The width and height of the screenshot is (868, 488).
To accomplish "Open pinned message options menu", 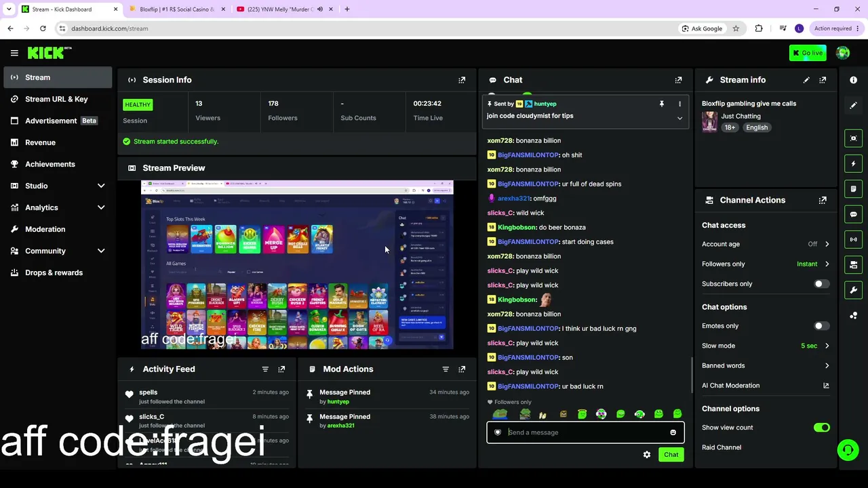I will (679, 104).
